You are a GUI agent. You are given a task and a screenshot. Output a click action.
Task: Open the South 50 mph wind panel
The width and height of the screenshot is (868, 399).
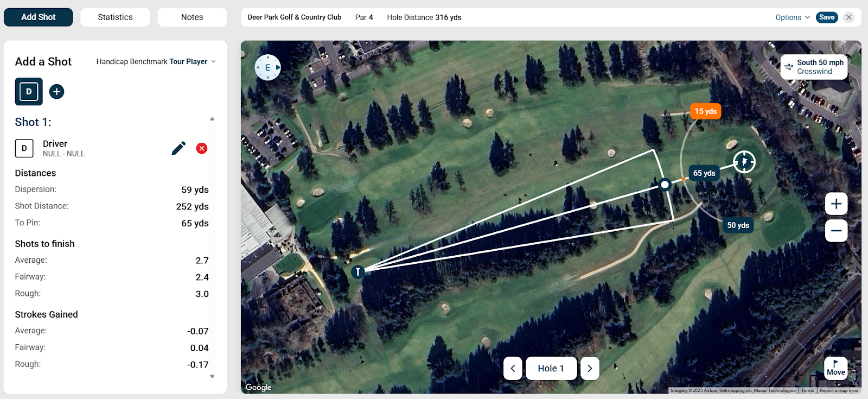pos(814,67)
